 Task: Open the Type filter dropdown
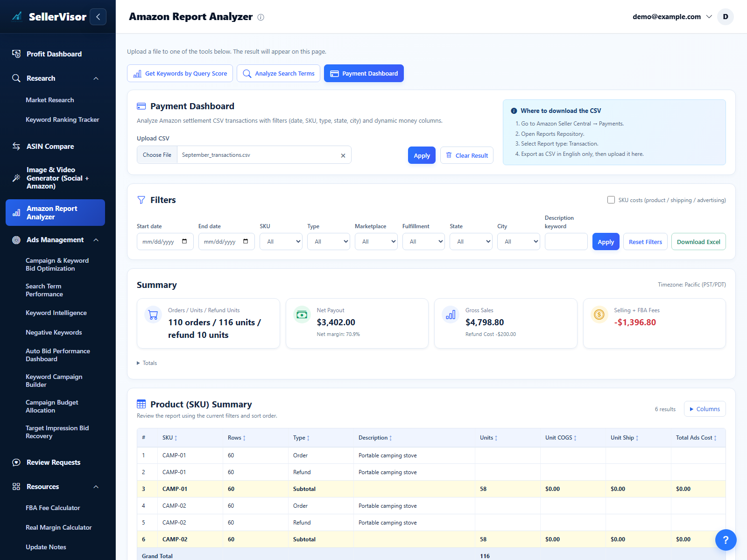click(x=329, y=241)
